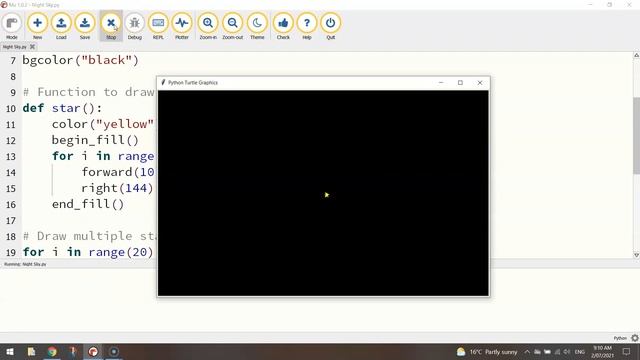Start the Debug tool
Image resolution: width=640 pixels, height=360 pixels.
click(135, 26)
